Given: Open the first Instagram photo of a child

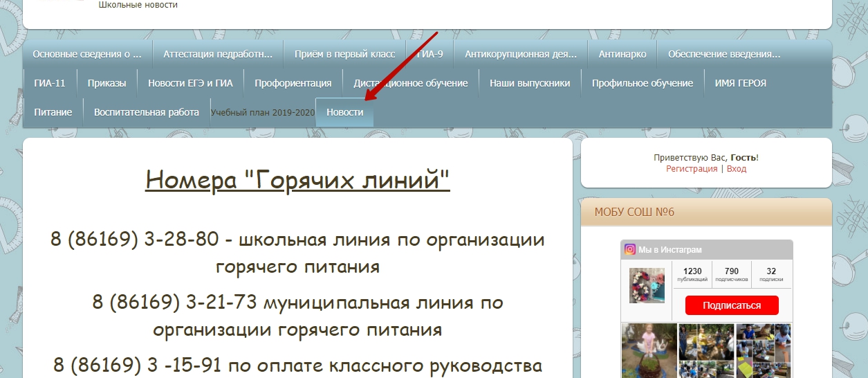Looking at the screenshot, I should (649, 350).
